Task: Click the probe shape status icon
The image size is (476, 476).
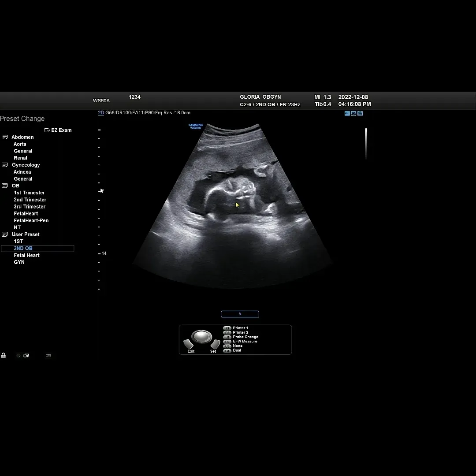Action: 353,114
